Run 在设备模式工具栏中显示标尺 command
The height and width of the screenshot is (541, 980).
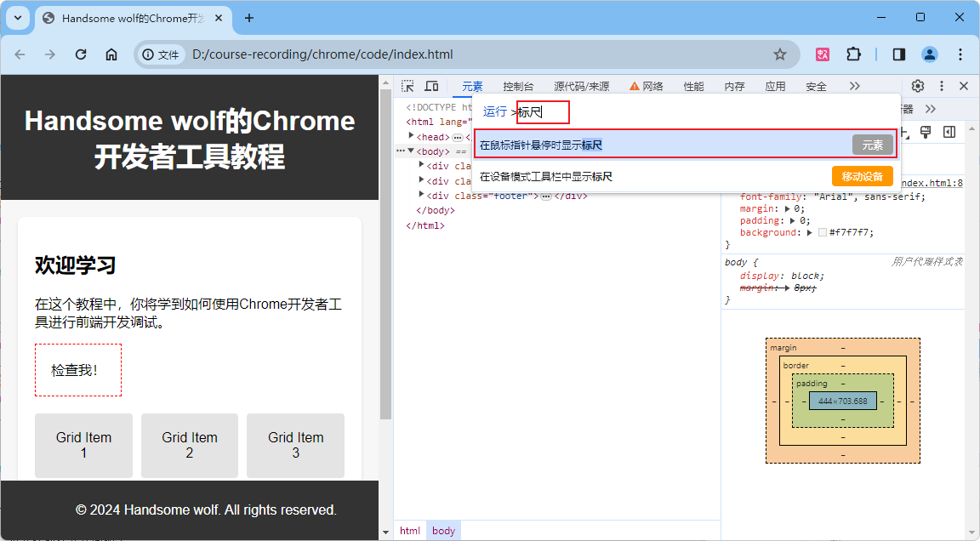click(x=686, y=176)
